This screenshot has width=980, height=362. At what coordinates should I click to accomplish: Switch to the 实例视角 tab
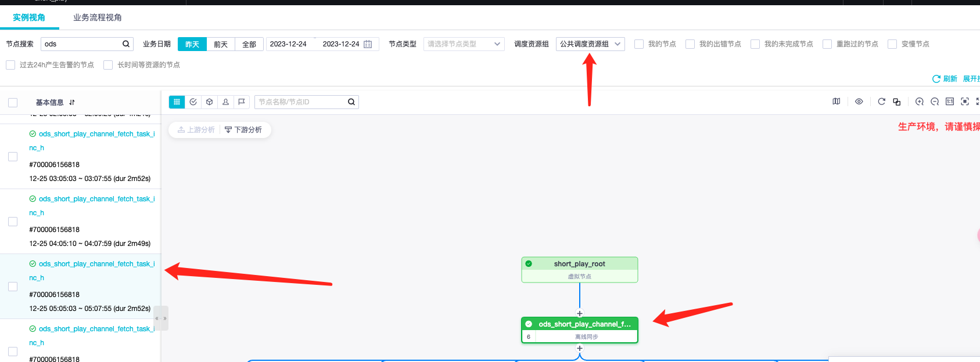coord(29,17)
